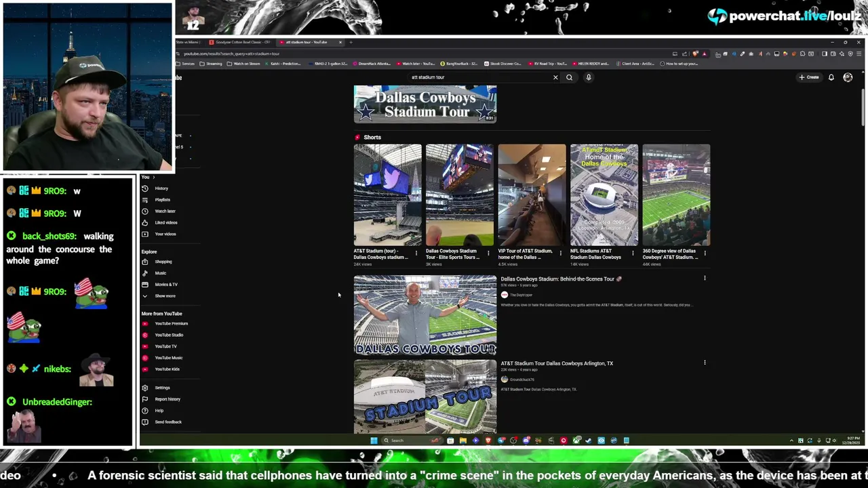
Task: Open Dallas Cowboys Stadium: Behind-the-Scenes Tour title
Action: click(x=561, y=279)
